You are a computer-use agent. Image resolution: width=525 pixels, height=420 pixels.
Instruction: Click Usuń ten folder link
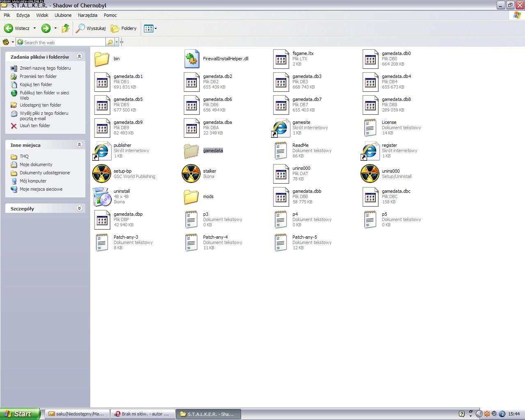coord(35,126)
